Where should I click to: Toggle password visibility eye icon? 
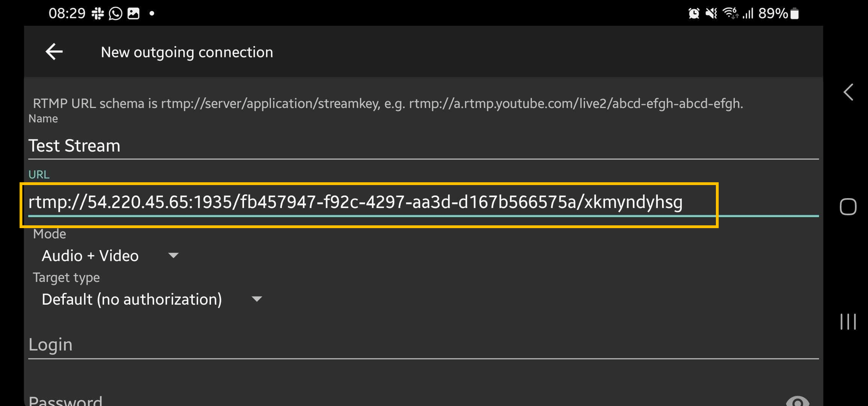coord(797,401)
